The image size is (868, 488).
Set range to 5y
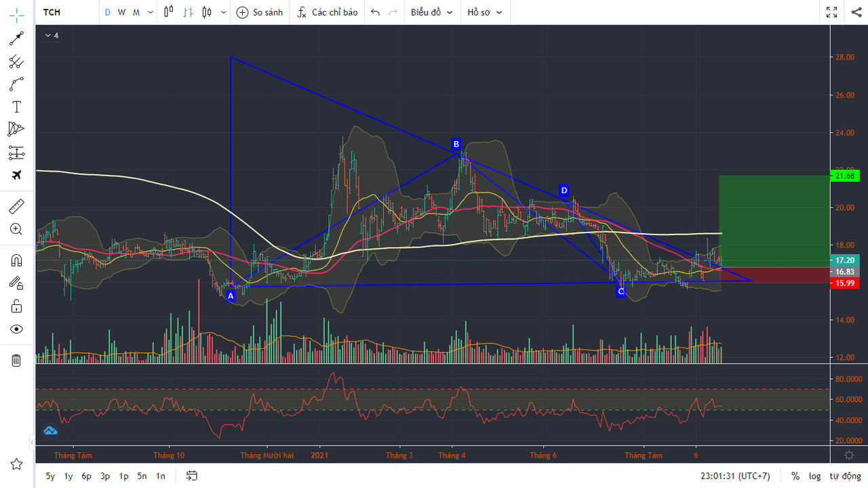[50, 476]
